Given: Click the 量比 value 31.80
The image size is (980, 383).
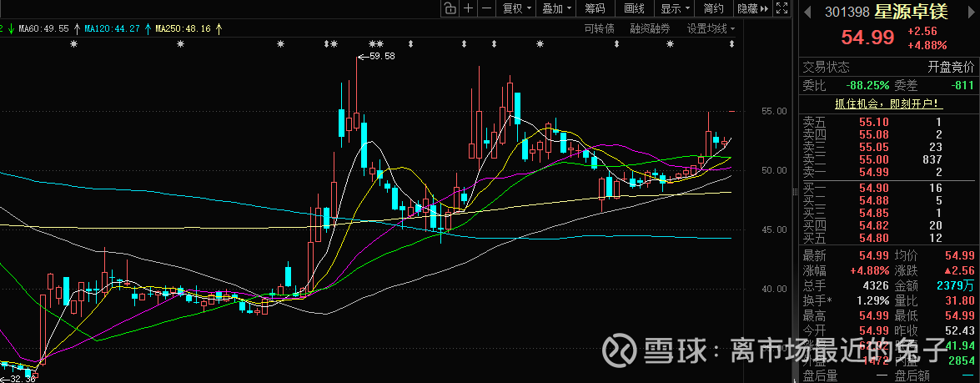Looking at the screenshot, I should click(x=958, y=300).
